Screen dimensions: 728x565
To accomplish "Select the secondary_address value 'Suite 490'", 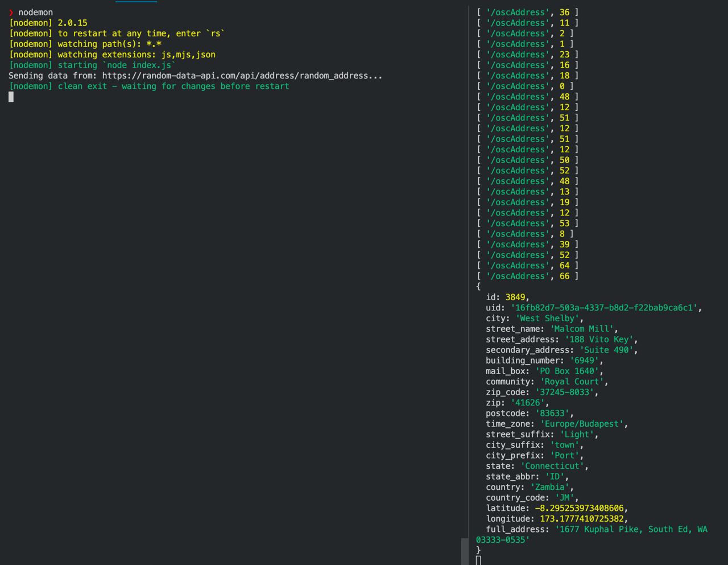I will pyautogui.click(x=606, y=350).
